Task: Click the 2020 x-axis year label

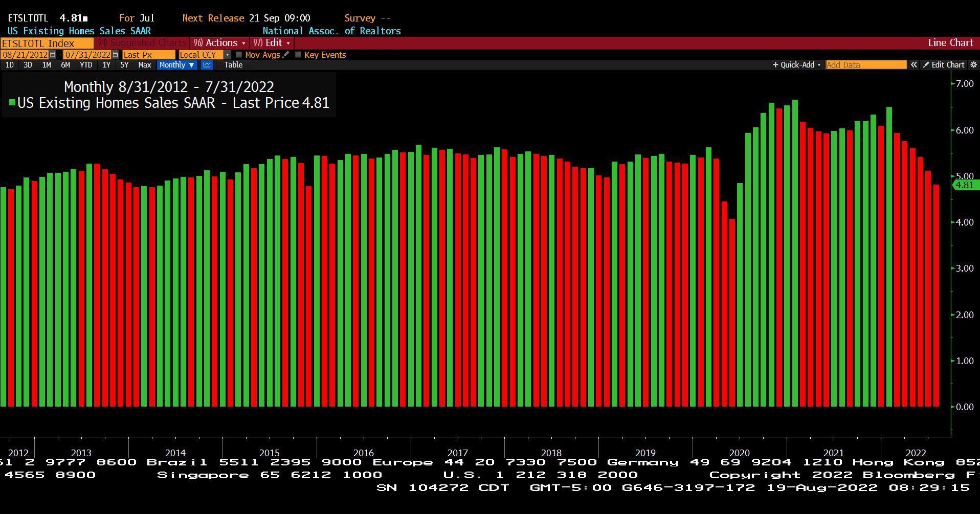Action: pos(739,453)
